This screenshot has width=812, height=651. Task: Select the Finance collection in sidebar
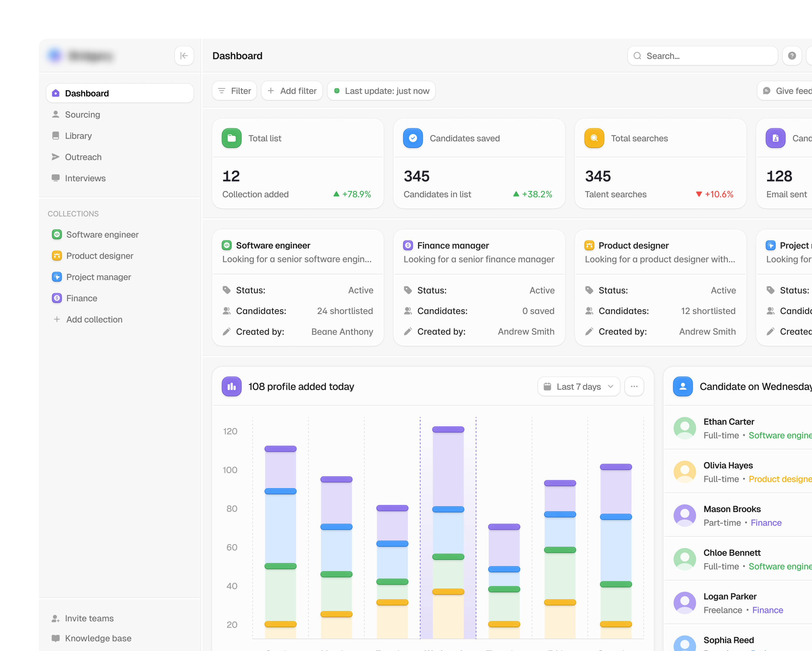[x=120, y=298]
